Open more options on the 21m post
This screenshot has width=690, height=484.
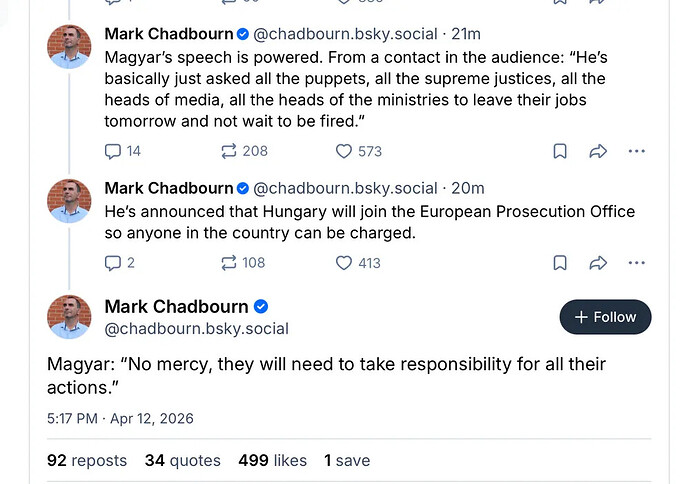(637, 151)
